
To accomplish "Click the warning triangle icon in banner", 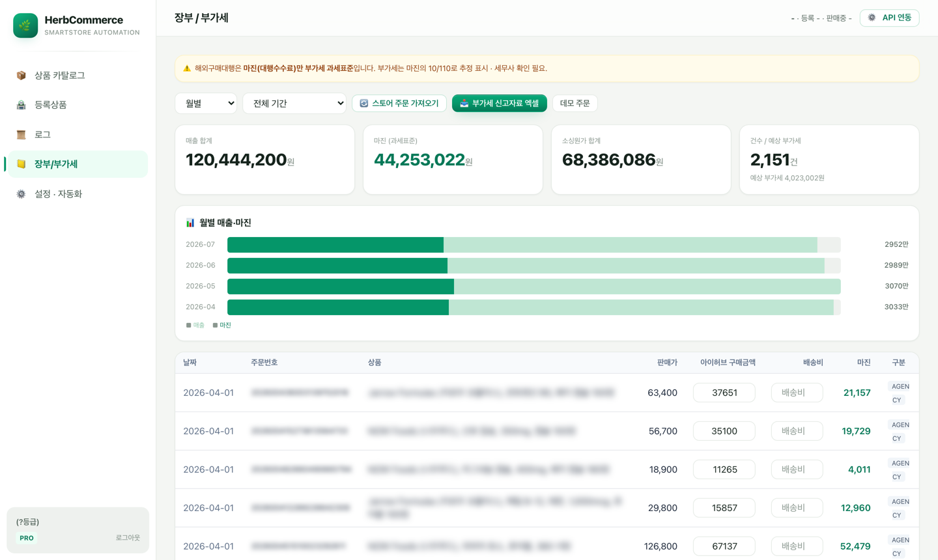I will click(187, 68).
